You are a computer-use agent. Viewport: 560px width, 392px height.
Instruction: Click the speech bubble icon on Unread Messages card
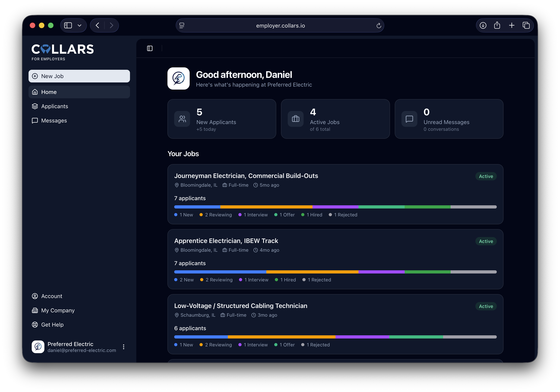coord(409,119)
